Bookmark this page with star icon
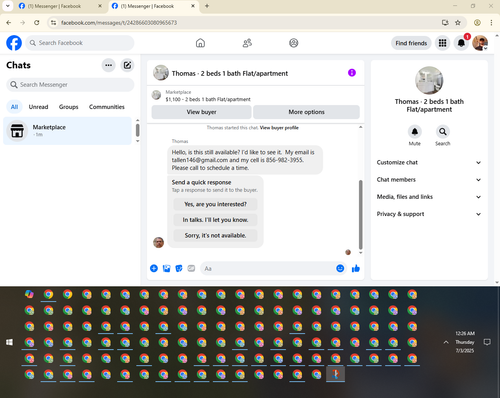 (x=458, y=23)
